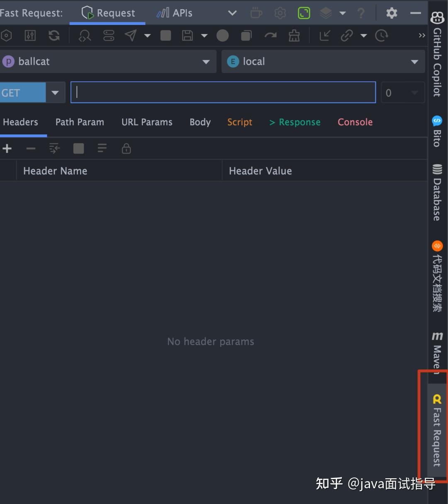Click the GET method button
The height and width of the screenshot is (504, 448).
click(22, 93)
